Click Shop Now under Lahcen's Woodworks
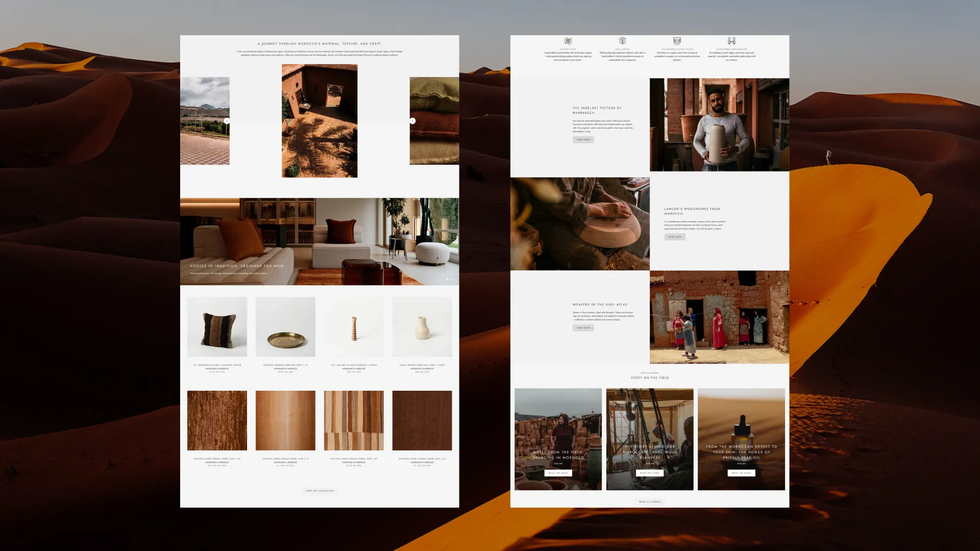The height and width of the screenshot is (551, 980). 674,237
